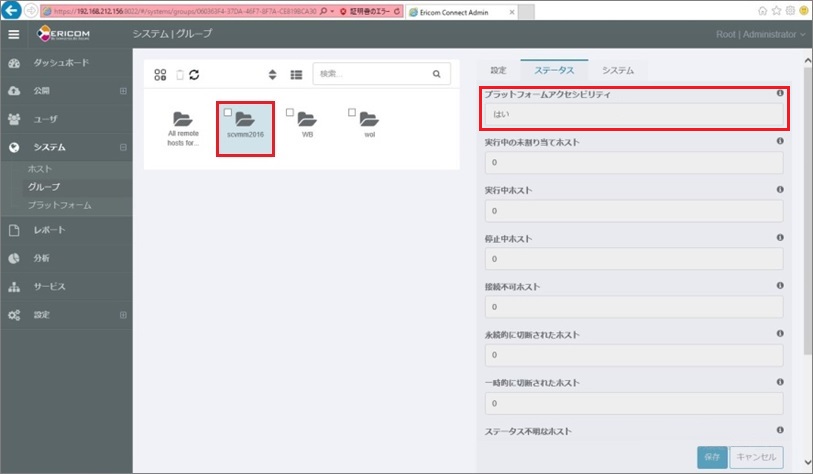Open the sort order dropdown arrows
This screenshot has width=813, height=474.
tap(272, 74)
